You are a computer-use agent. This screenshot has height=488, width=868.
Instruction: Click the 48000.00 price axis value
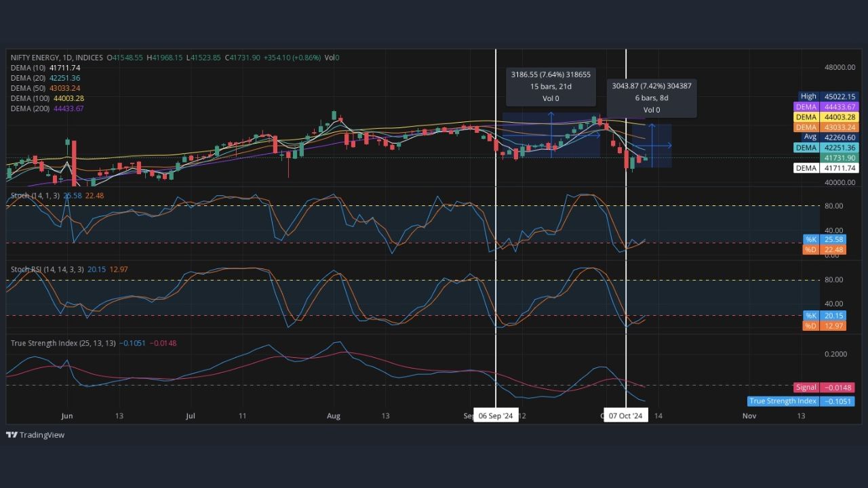[x=840, y=67]
